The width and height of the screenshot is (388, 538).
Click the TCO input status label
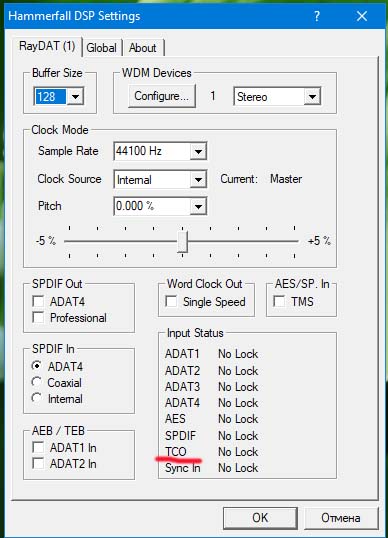[x=176, y=452]
